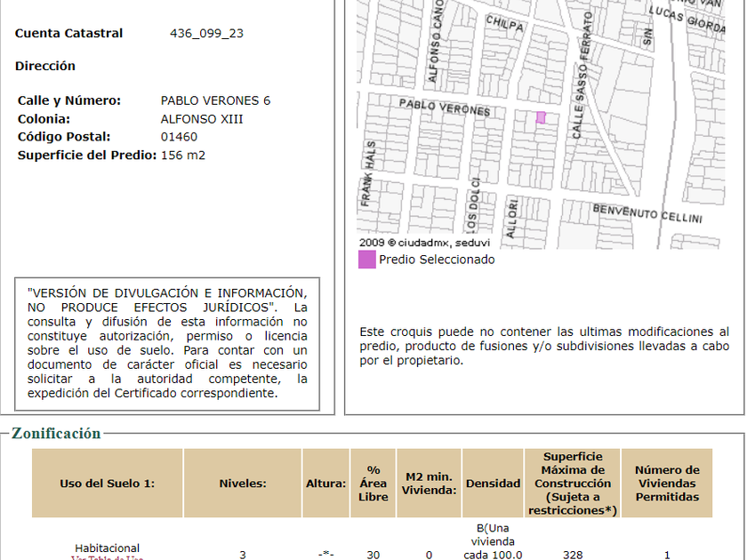Image resolution: width=747 pixels, height=560 pixels.
Task: Click the '2009 © ciudadmx, seduvi' map credit
Action: [x=424, y=243]
